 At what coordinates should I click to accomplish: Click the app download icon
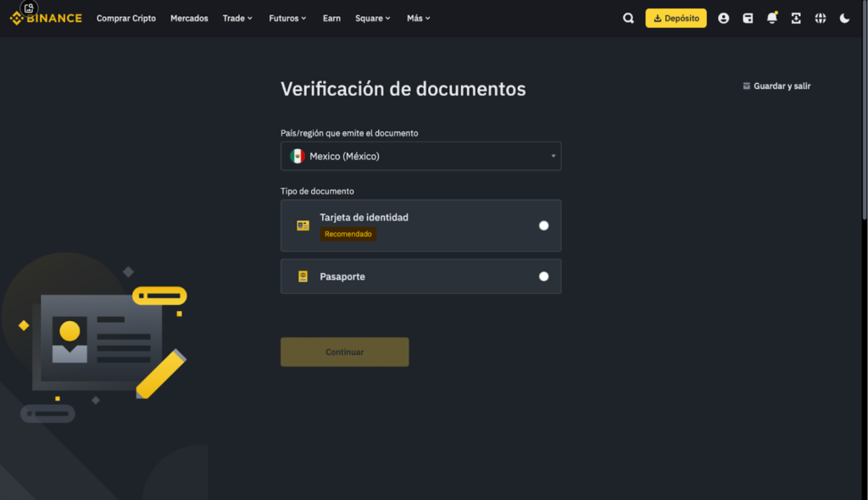coord(796,18)
